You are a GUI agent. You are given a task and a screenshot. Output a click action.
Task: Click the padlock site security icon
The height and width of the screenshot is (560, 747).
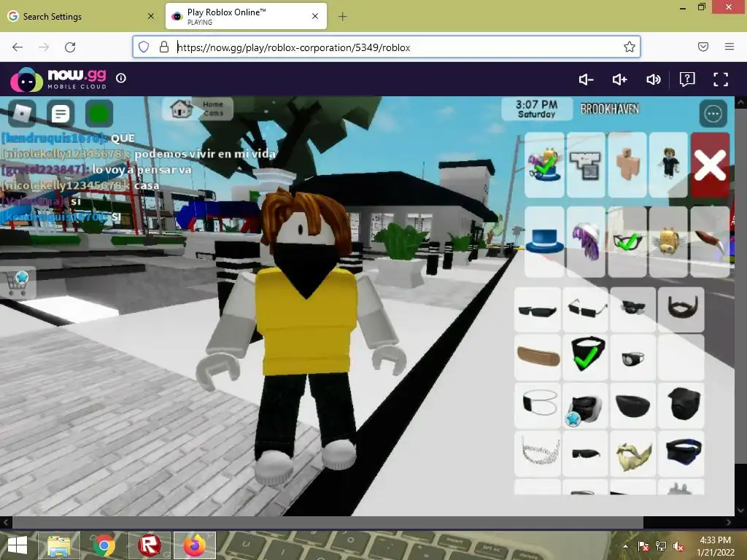[x=164, y=47]
